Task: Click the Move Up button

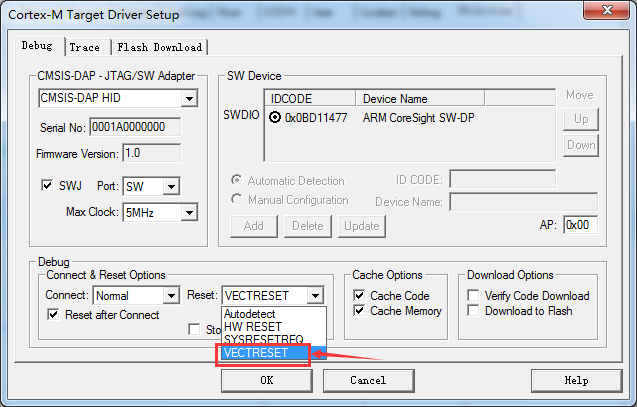Action: (581, 119)
